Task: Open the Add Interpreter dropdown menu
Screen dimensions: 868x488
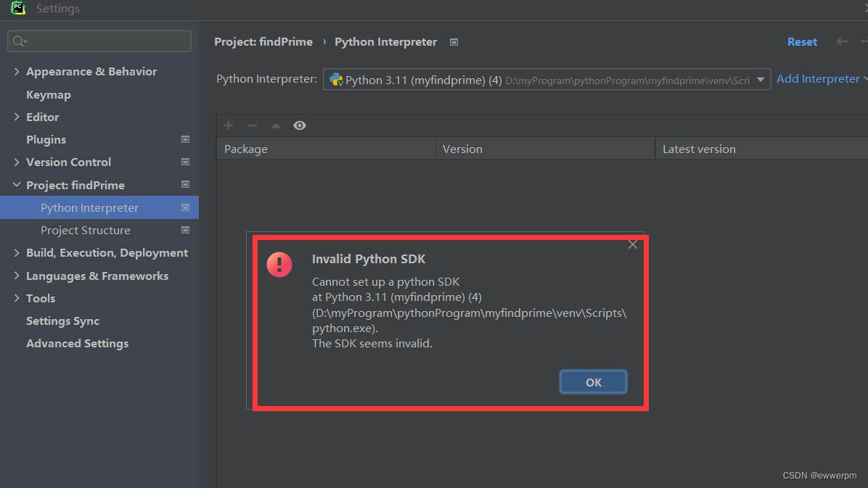Action: click(x=819, y=78)
